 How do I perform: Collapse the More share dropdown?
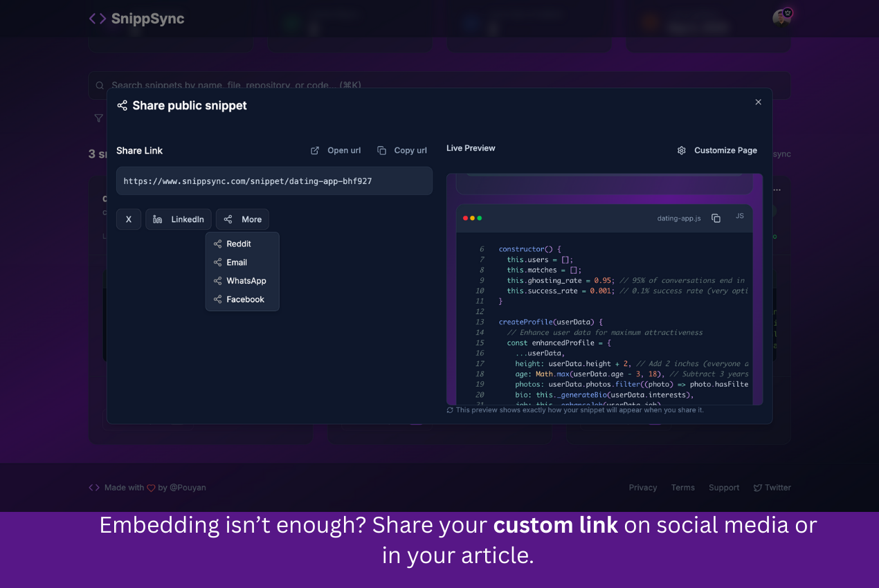(242, 219)
